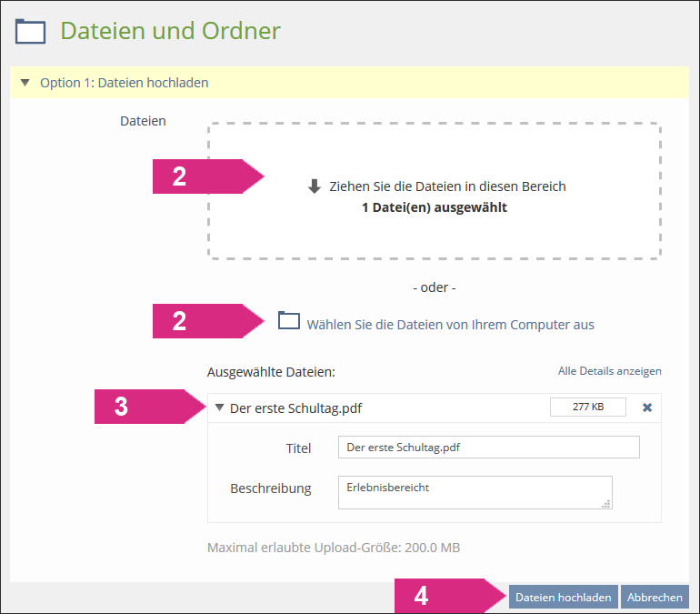Cancel the upload with Abbrechen
This screenshot has height=614, width=700.
click(x=655, y=597)
